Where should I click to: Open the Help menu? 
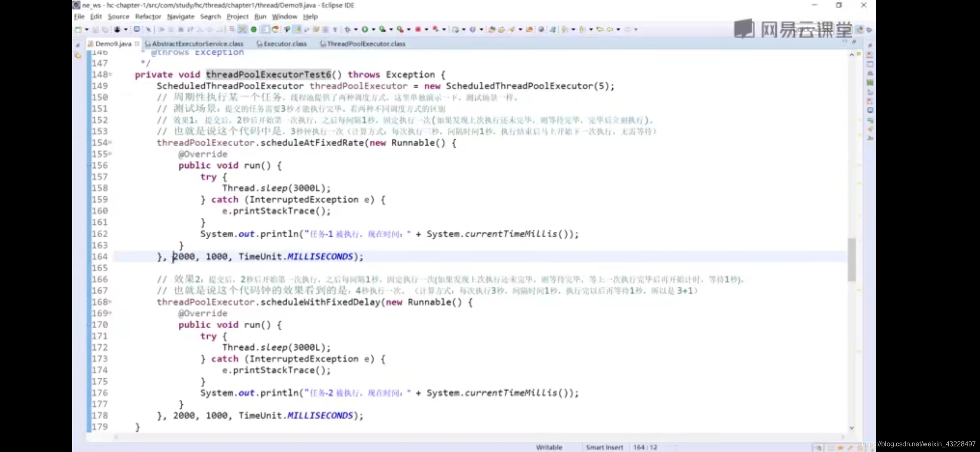(310, 17)
